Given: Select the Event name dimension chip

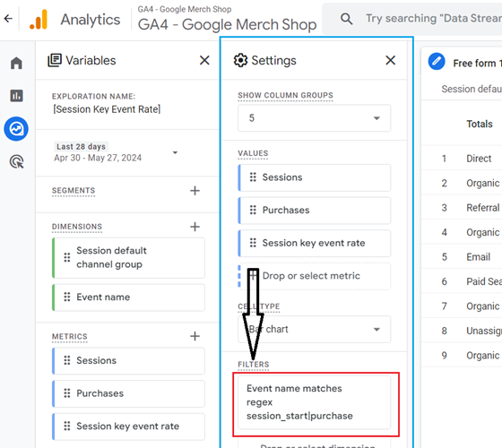Looking at the screenshot, I should [128, 297].
